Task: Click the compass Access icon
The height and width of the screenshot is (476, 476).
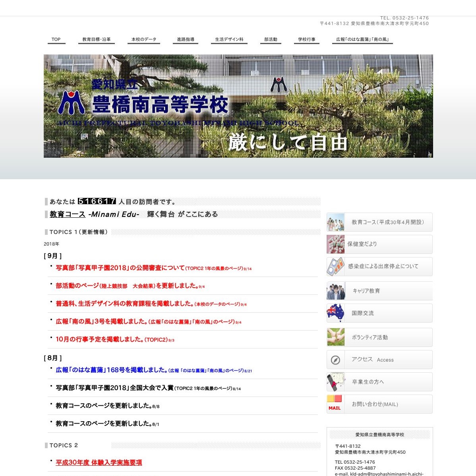Action: [335, 360]
